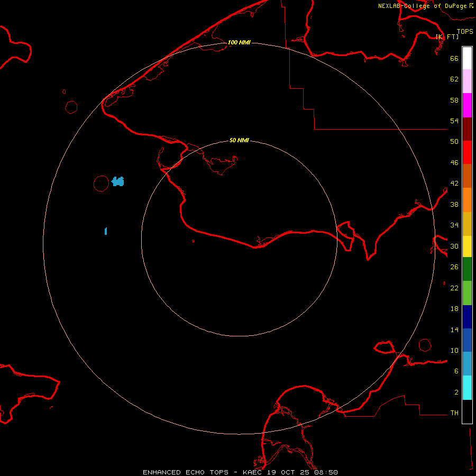Click the Enhanced Echo Tops KAEC timestamp caption

(240, 472)
